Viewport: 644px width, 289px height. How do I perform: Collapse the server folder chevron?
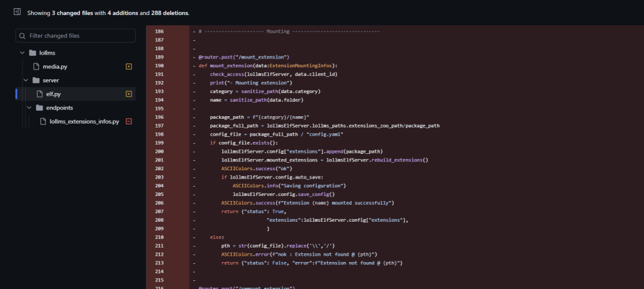click(26, 80)
